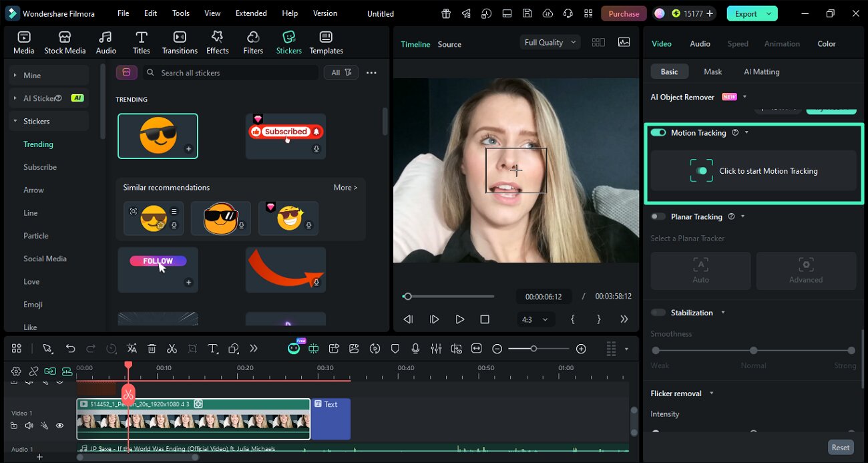Open the Media library tab
Image resolution: width=868 pixels, height=463 pixels.
pos(24,43)
